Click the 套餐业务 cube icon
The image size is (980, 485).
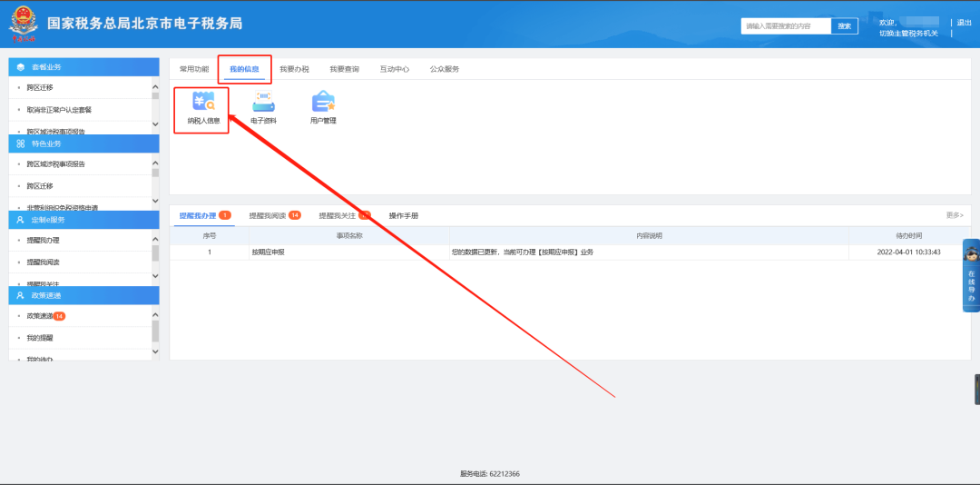21,67
